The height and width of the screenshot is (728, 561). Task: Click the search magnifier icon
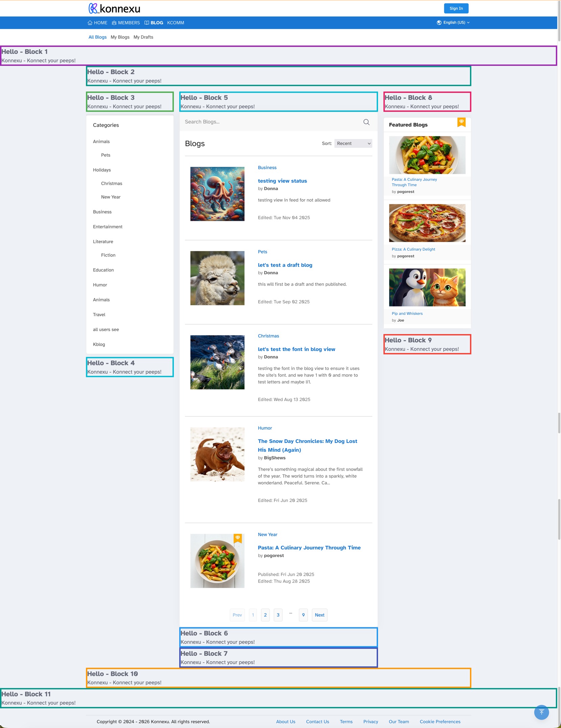(x=366, y=122)
